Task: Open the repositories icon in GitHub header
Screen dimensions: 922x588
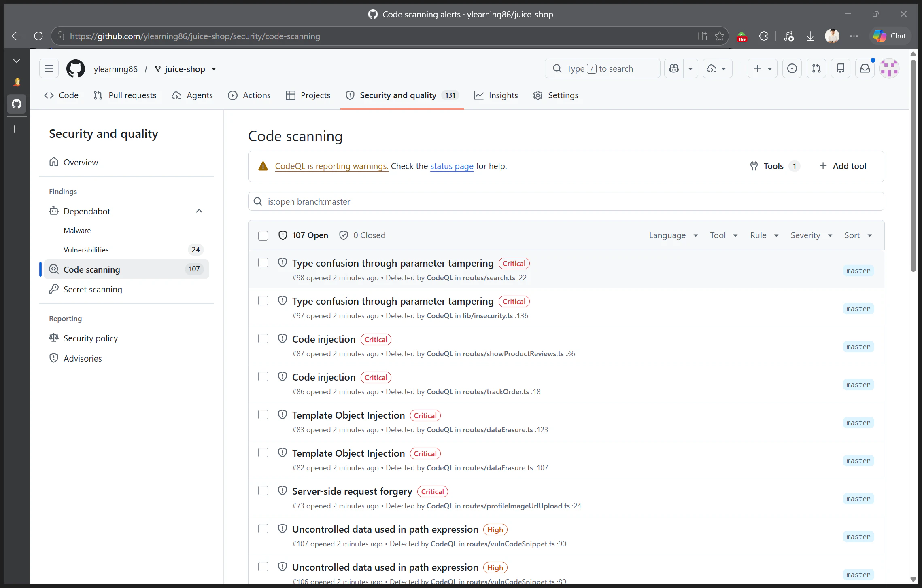Action: pyautogui.click(x=841, y=68)
